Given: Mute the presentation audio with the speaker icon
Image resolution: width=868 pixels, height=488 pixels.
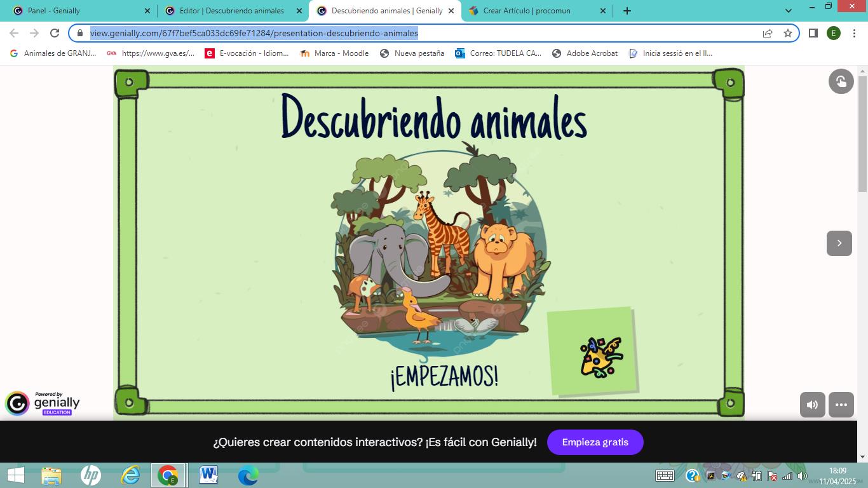Looking at the screenshot, I should [812, 404].
